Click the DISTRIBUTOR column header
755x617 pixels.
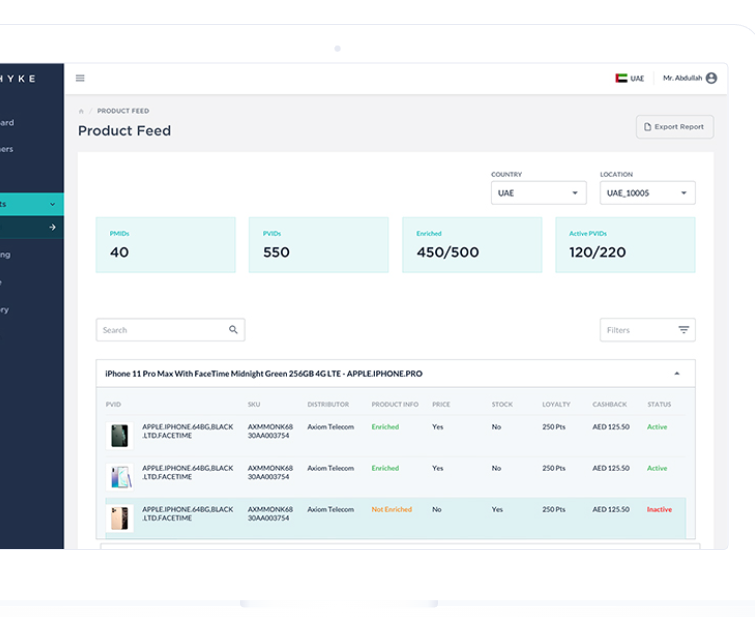(x=328, y=404)
